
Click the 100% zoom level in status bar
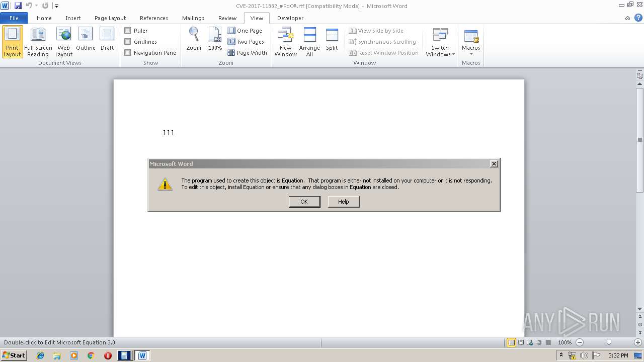click(565, 342)
